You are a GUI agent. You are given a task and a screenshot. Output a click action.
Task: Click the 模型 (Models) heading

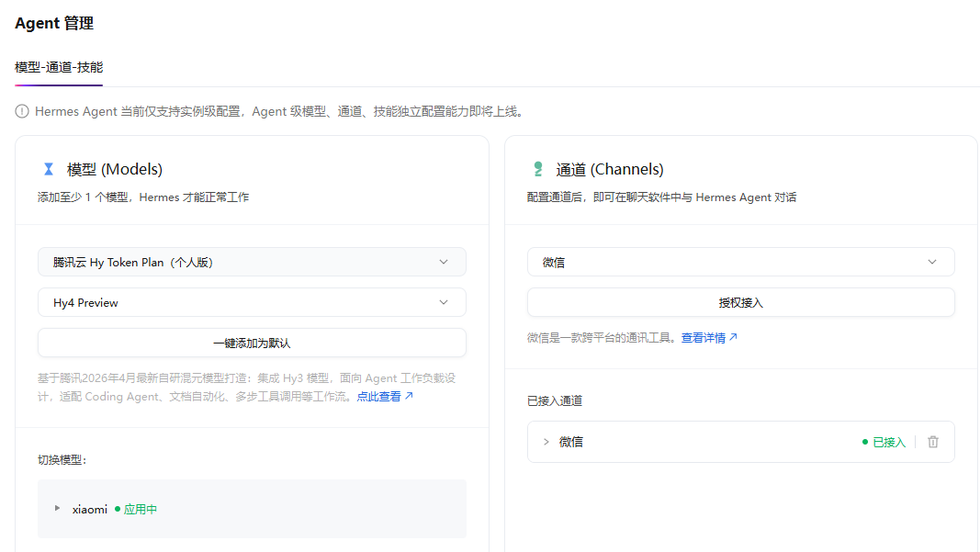pos(115,169)
